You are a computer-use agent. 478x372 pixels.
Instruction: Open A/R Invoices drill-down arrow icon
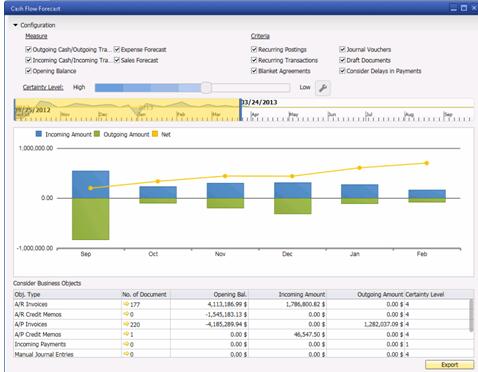click(126, 304)
